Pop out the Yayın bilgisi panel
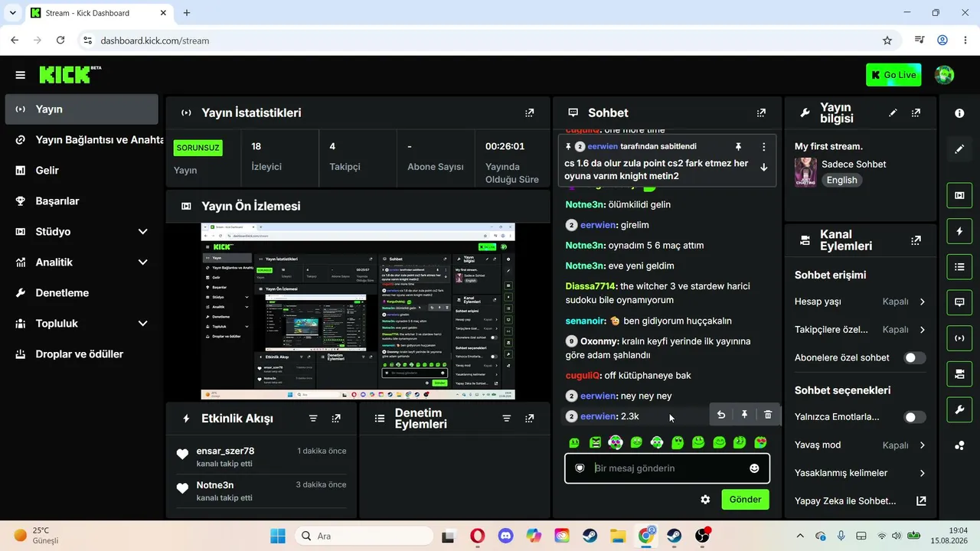This screenshot has height=551, width=980. pyautogui.click(x=916, y=112)
